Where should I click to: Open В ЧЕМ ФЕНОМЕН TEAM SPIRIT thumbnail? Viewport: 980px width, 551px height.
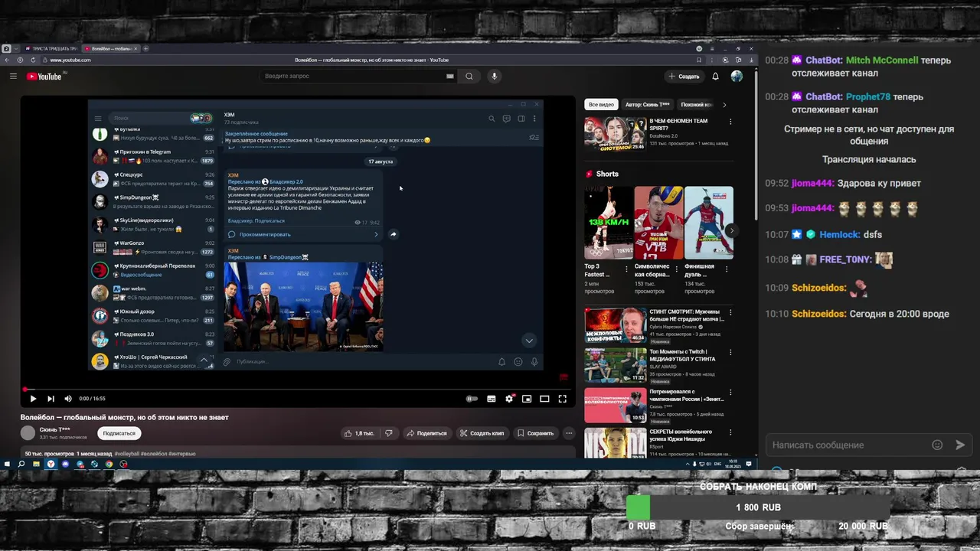coord(615,134)
